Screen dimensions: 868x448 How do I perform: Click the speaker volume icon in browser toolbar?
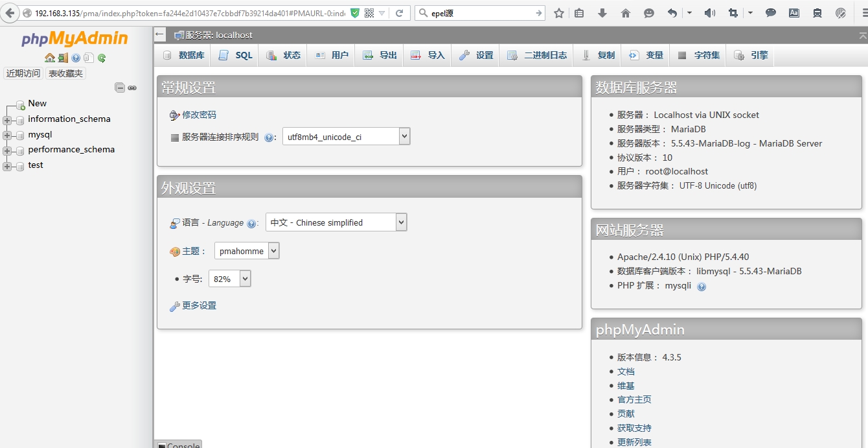709,13
